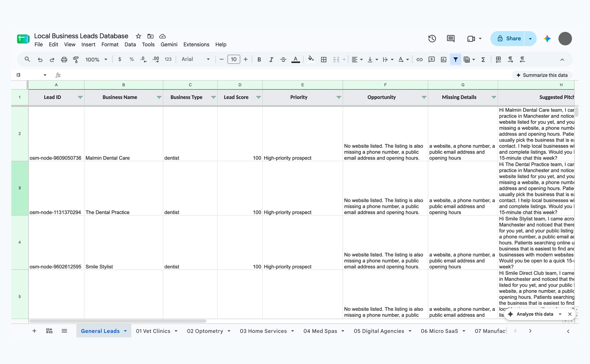Screen dimensions: 590x364
Task: Click the move to folder icon
Action: (150, 36)
